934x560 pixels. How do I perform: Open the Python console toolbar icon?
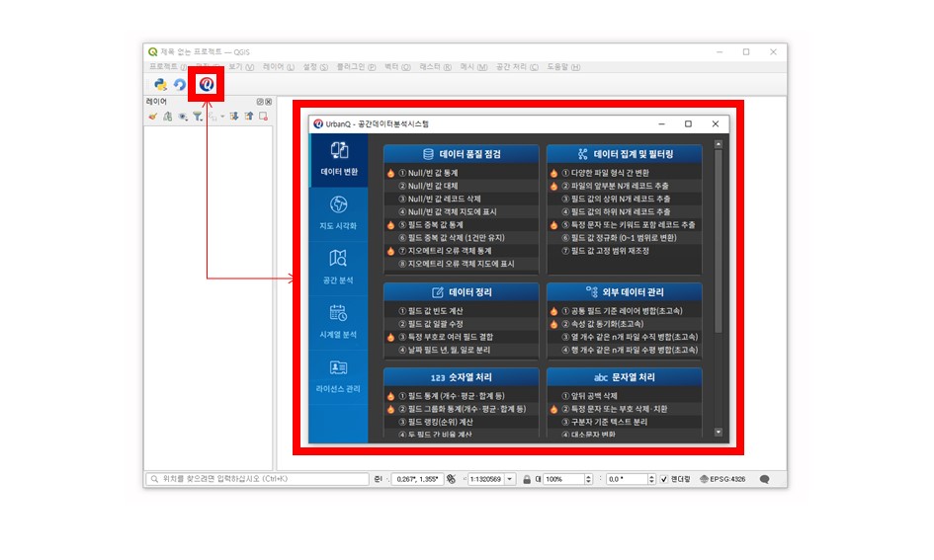(160, 85)
